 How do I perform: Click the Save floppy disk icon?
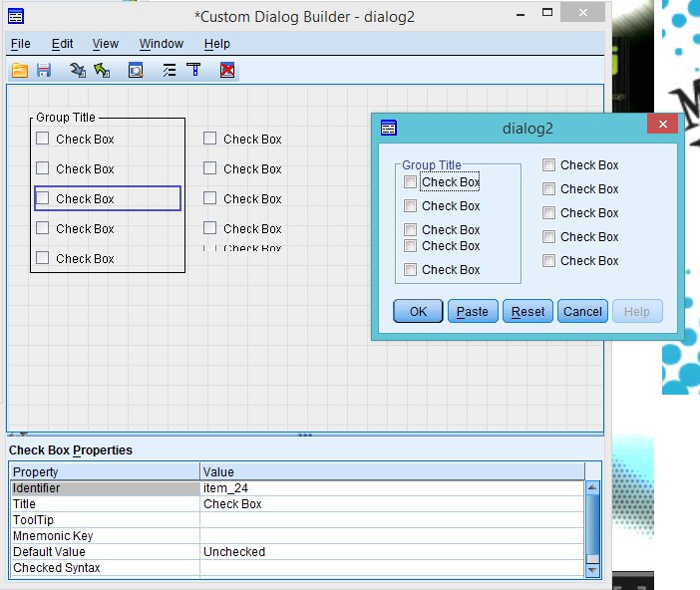[x=44, y=71]
